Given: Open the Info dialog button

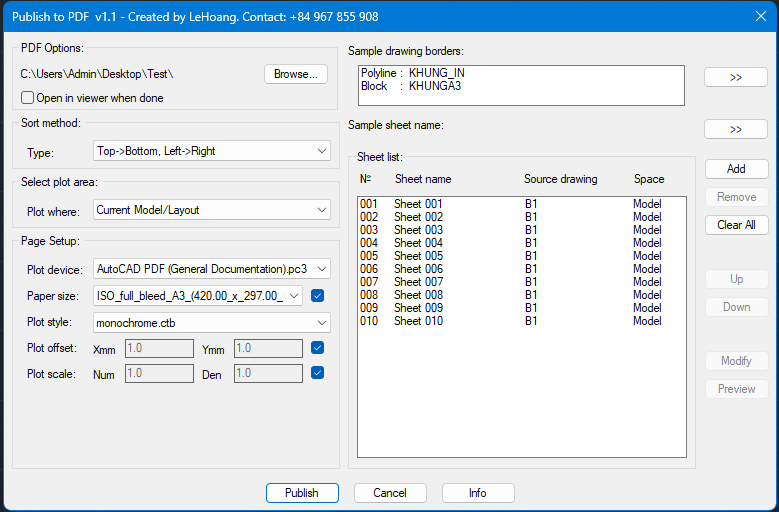Looking at the screenshot, I should point(478,493).
